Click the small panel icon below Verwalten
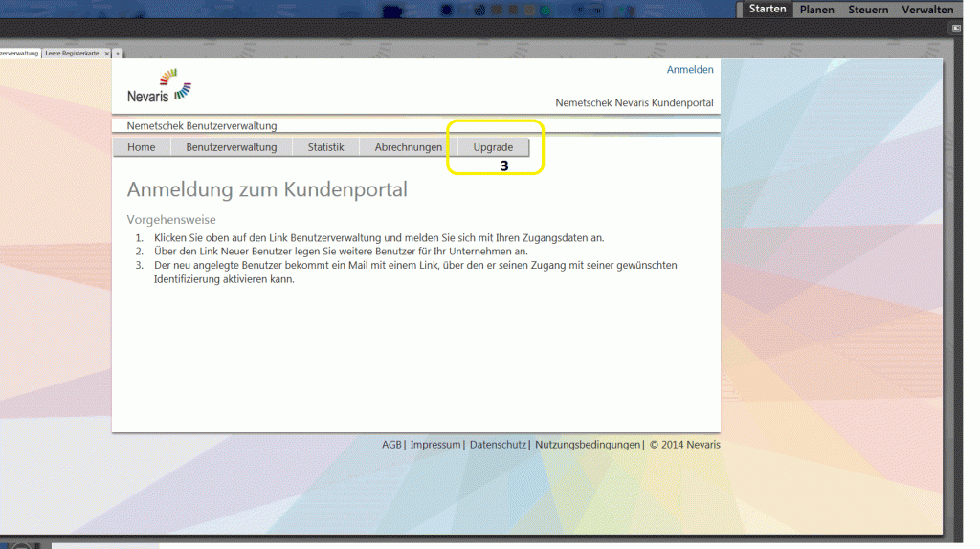The image size is (980, 549). pyautogui.click(x=956, y=28)
